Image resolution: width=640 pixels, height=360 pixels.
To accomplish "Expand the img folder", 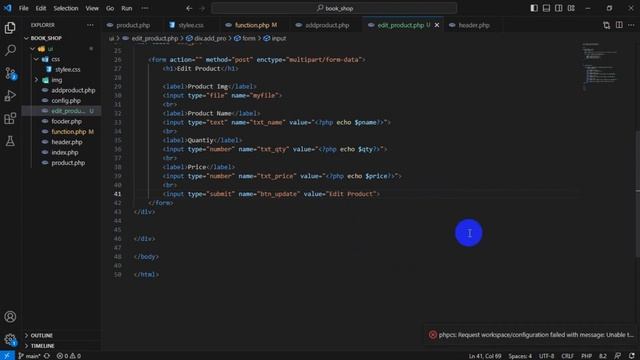I will coord(36,80).
